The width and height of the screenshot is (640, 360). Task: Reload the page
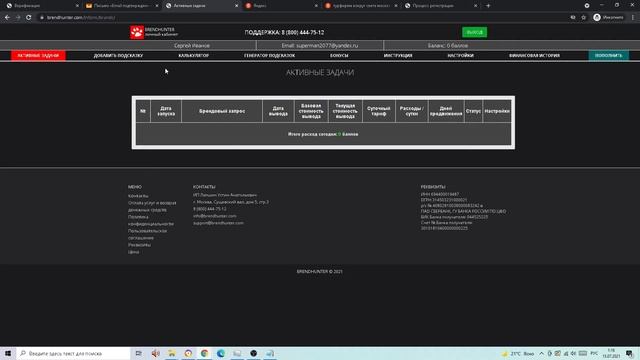(x=29, y=18)
